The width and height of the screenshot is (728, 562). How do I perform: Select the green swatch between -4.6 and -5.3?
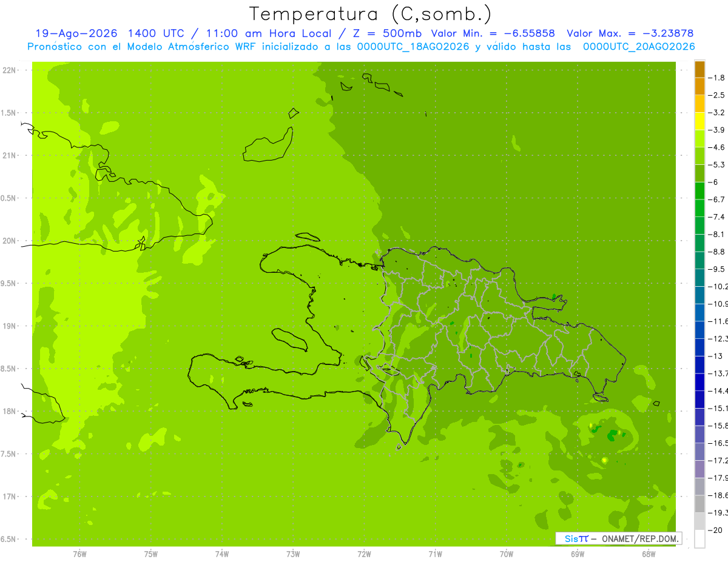pyautogui.click(x=699, y=156)
